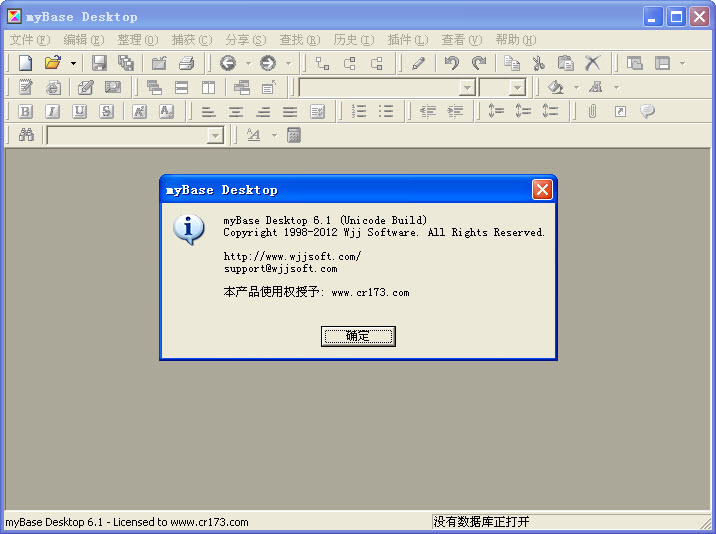The height and width of the screenshot is (534, 716).
Task: Click the pencil edit icon
Action: click(418, 63)
